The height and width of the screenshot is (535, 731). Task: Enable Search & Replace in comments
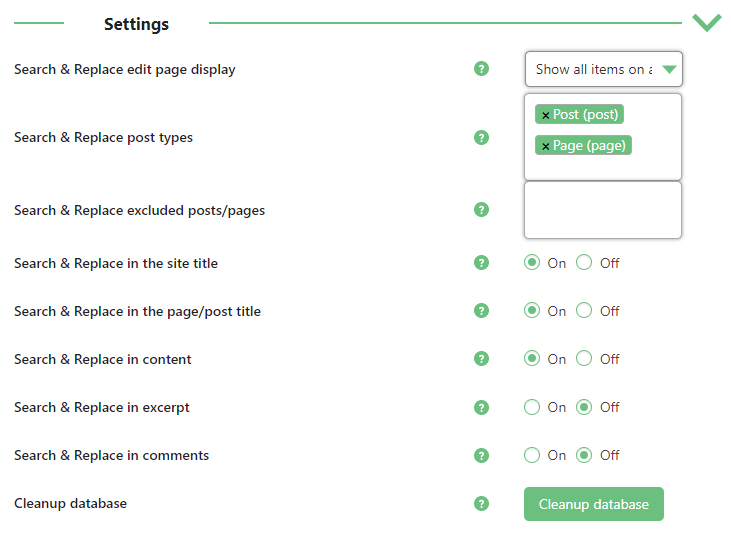click(x=532, y=455)
